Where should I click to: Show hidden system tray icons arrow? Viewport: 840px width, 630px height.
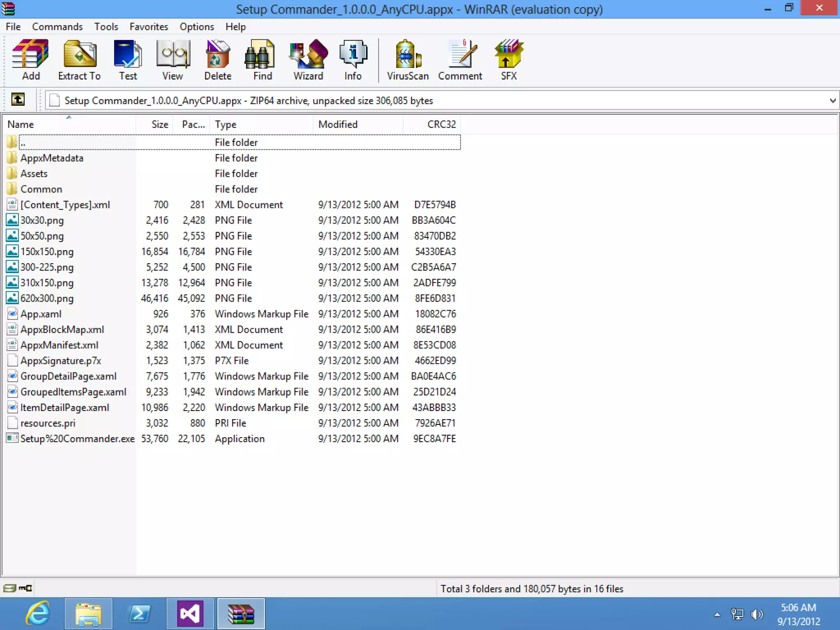click(x=717, y=614)
